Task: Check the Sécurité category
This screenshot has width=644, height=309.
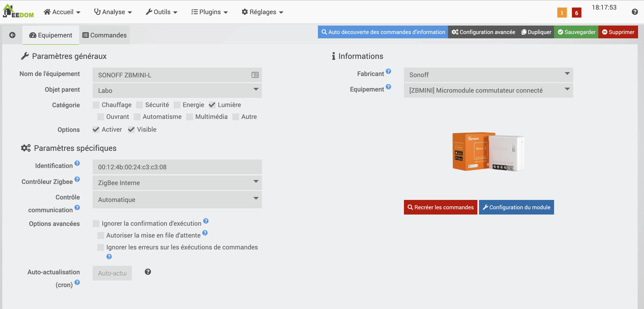Action: 139,105
